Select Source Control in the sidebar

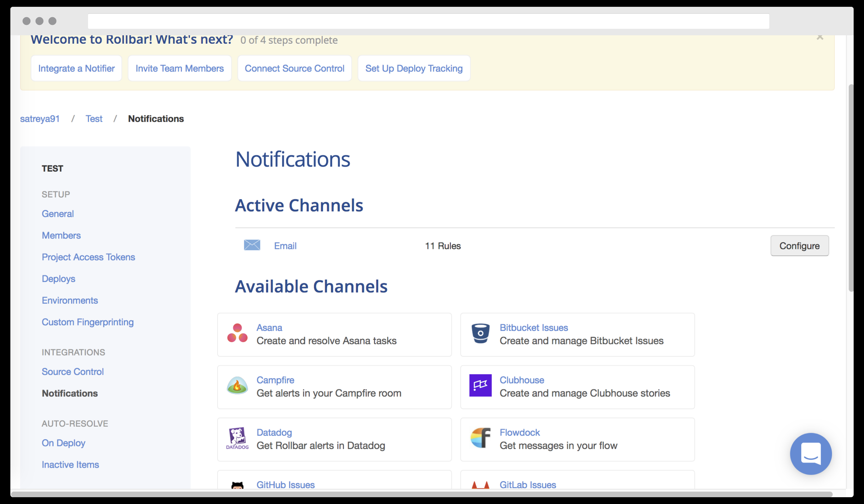[x=73, y=372]
